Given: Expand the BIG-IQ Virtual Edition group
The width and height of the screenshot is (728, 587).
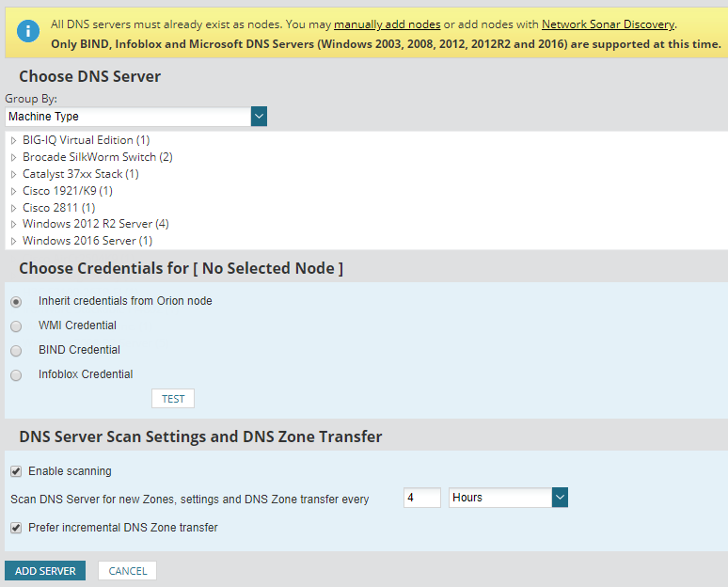Looking at the screenshot, I should [x=13, y=140].
